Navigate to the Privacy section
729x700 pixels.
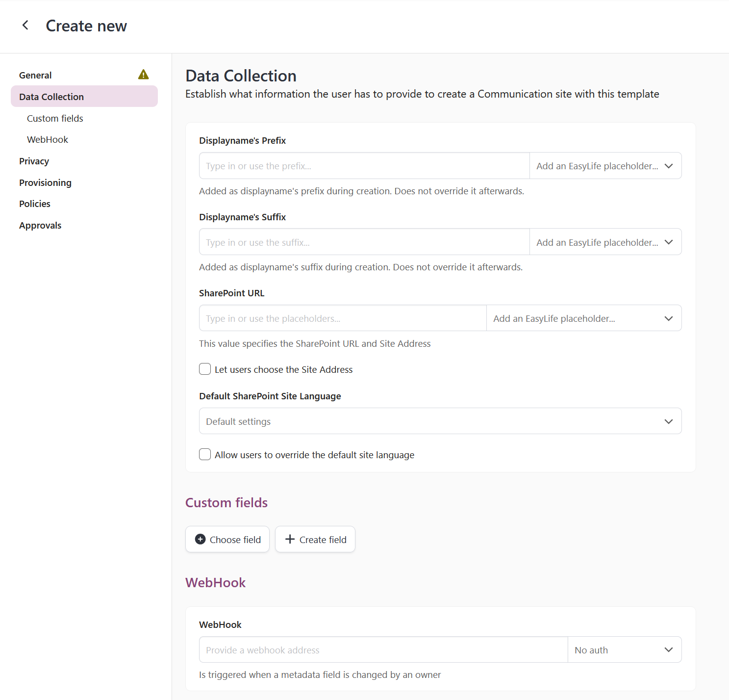coord(34,161)
